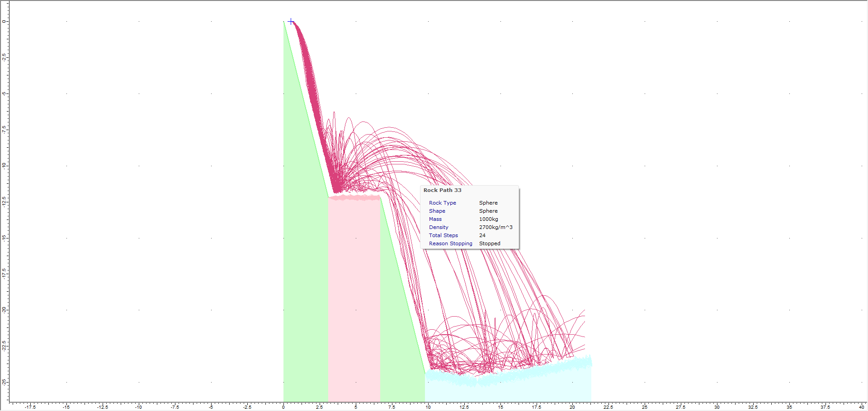The width and height of the screenshot is (868, 411).
Task: Click the rock seeder cross marker at slope crest
Action: coord(291,21)
